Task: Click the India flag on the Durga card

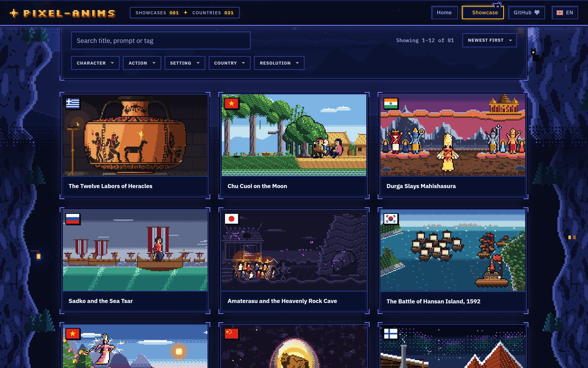Action: coord(391,103)
